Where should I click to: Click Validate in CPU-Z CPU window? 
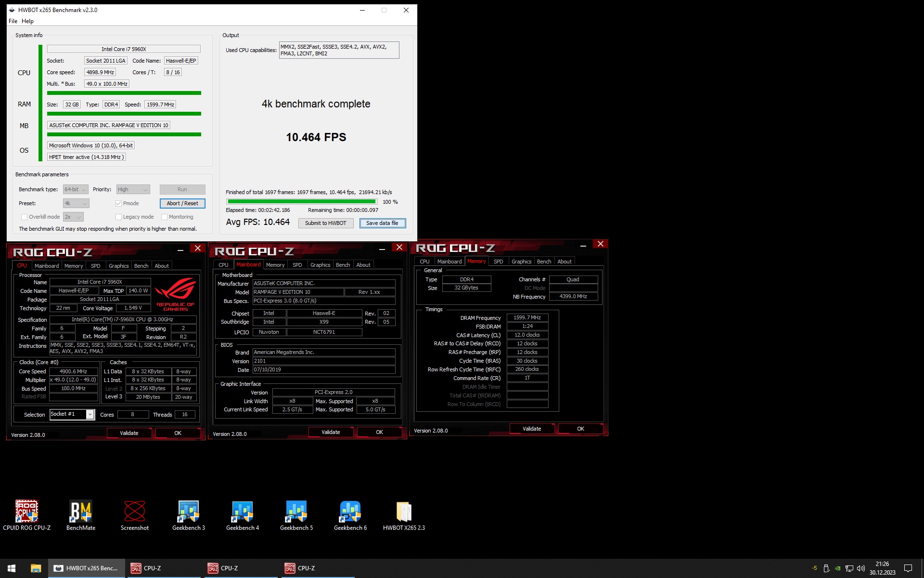click(129, 433)
